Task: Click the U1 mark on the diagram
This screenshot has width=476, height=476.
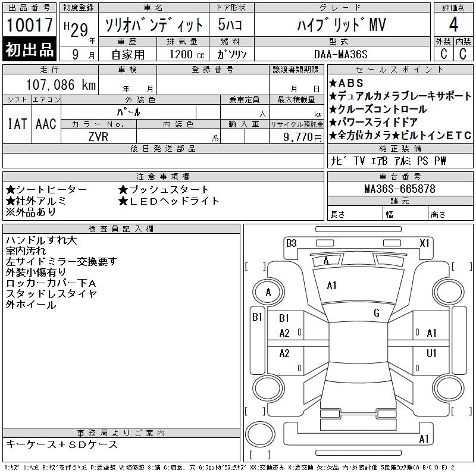Action: pos(431,353)
